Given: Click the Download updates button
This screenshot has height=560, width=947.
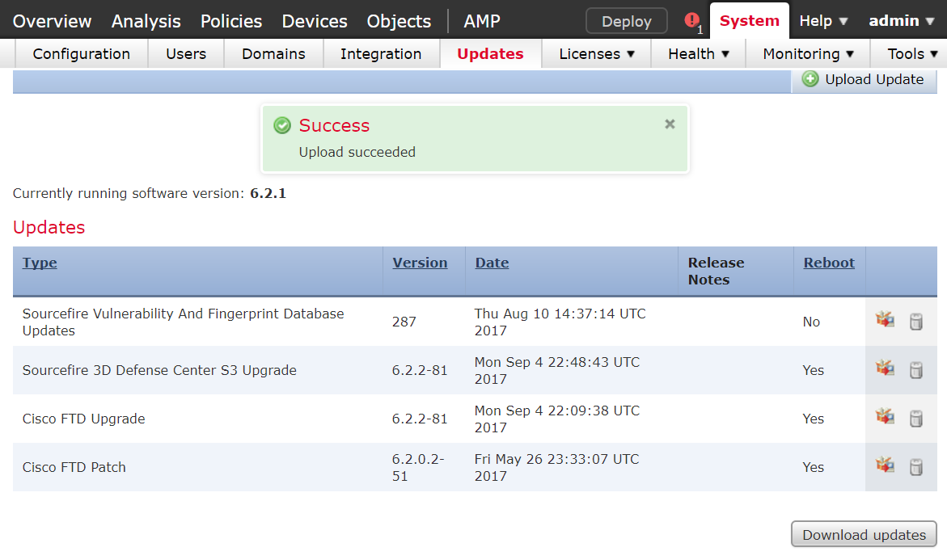Looking at the screenshot, I should pyautogui.click(x=864, y=535).
